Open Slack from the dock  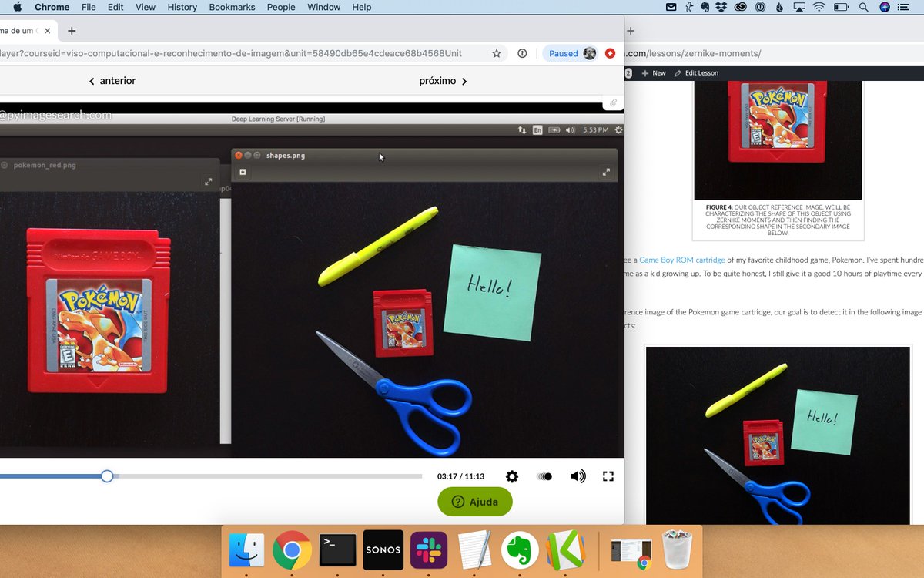429,551
